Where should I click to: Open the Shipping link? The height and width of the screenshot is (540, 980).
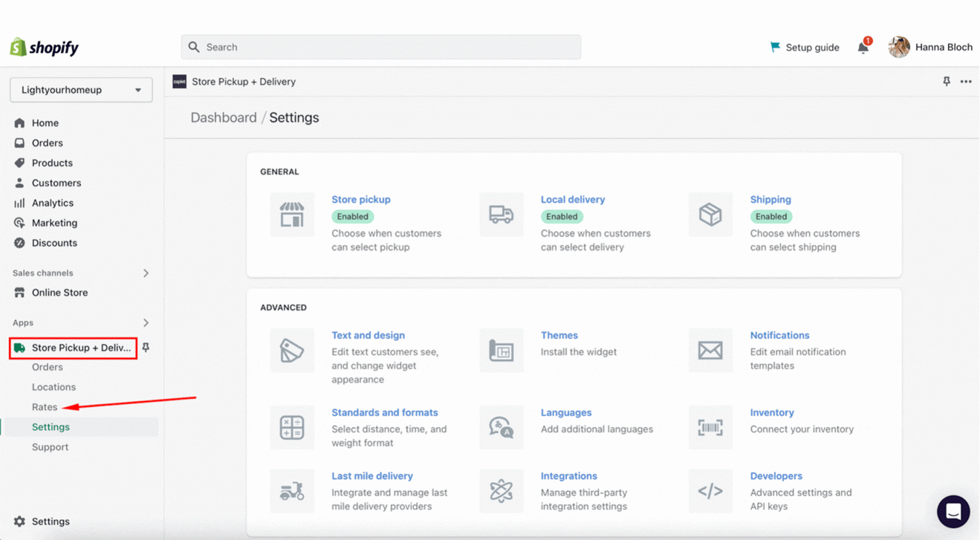pyautogui.click(x=771, y=200)
